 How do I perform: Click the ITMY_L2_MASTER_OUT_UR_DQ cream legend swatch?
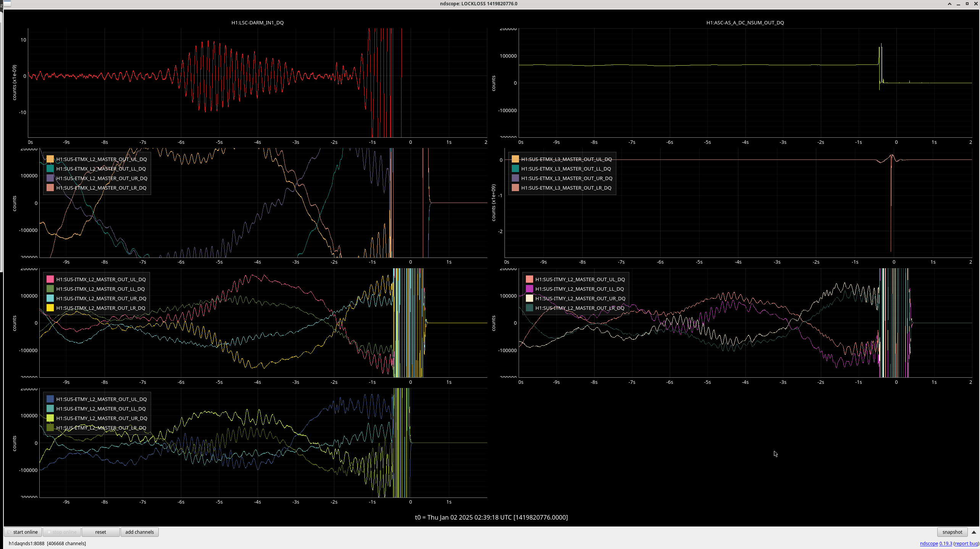(x=529, y=298)
